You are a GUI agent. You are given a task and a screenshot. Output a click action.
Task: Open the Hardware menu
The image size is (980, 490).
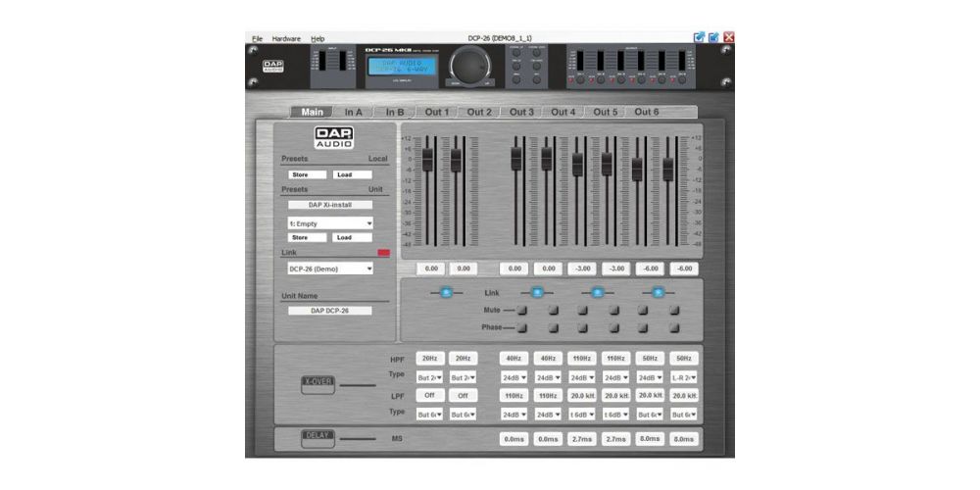286,39
